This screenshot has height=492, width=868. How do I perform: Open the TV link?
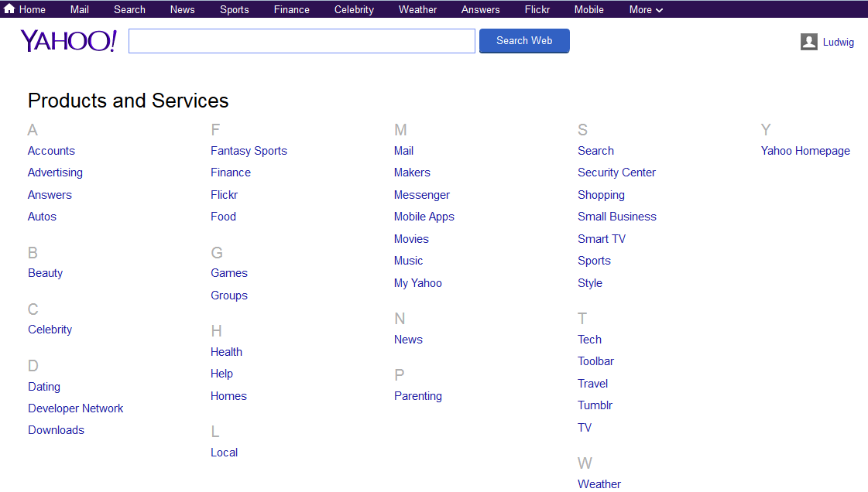(x=585, y=427)
